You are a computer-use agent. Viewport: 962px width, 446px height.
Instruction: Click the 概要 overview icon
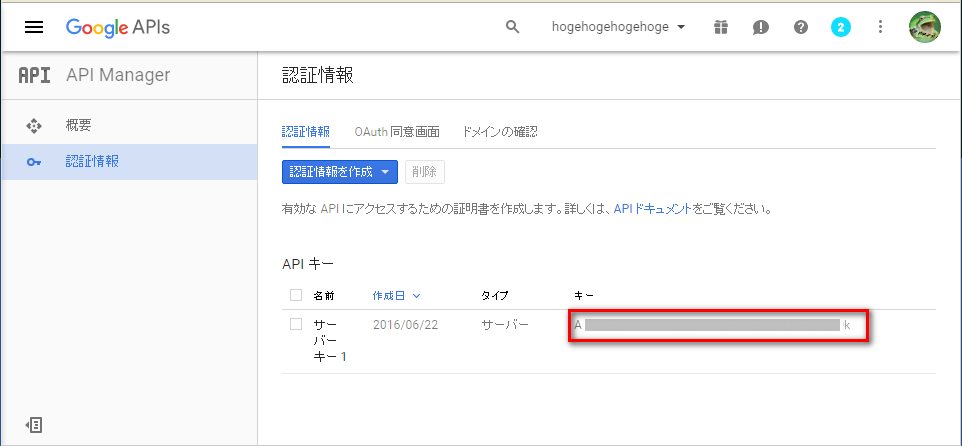pos(34,126)
